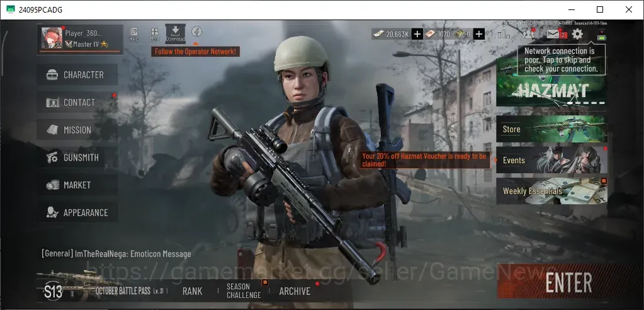Screen dimensions: 644x310
Task: Click the 1070 coupon currency
Action: point(438,34)
